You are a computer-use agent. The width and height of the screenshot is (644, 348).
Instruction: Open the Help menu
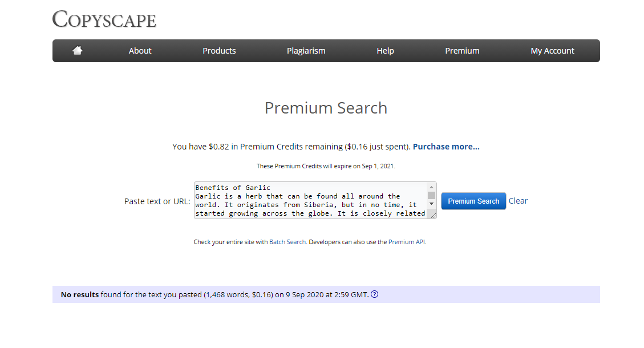pos(385,51)
